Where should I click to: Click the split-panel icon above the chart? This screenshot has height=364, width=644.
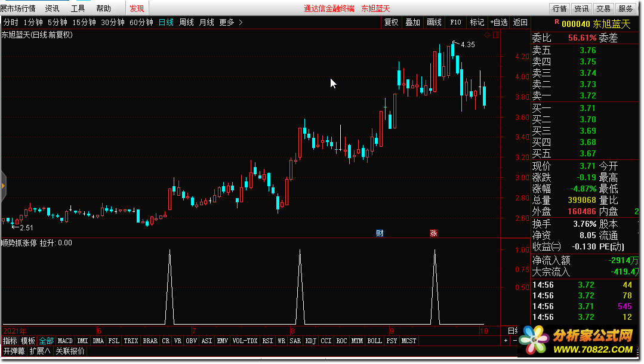click(496, 35)
